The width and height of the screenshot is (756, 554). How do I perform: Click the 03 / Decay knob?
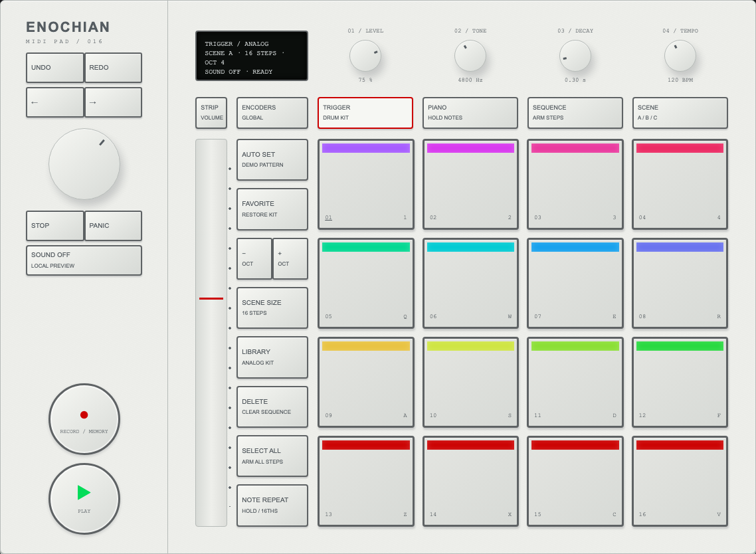[575, 56]
